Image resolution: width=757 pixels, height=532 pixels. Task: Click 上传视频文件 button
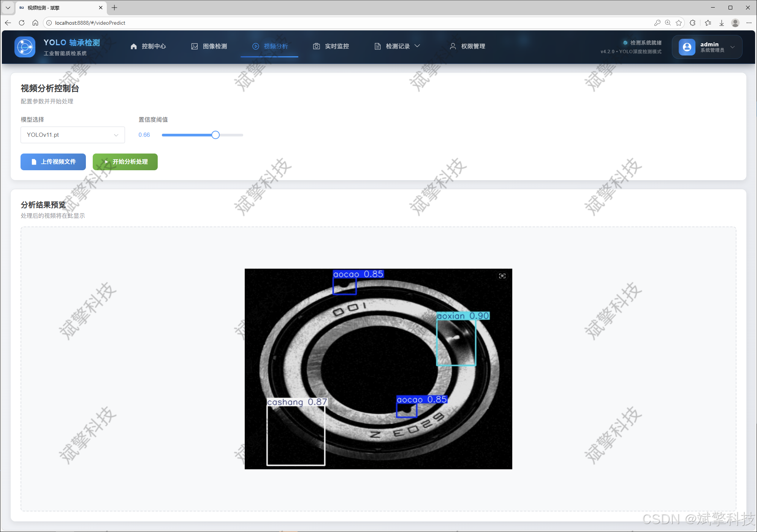(53, 162)
